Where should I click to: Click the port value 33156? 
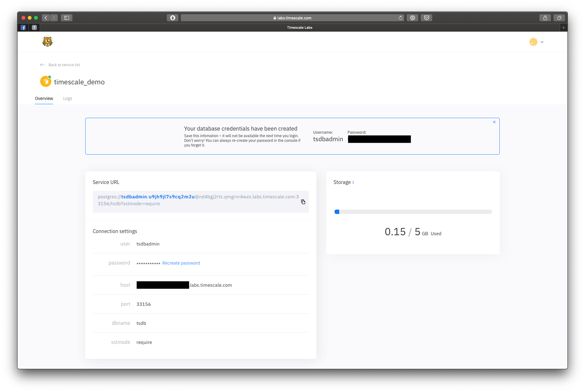click(x=144, y=304)
